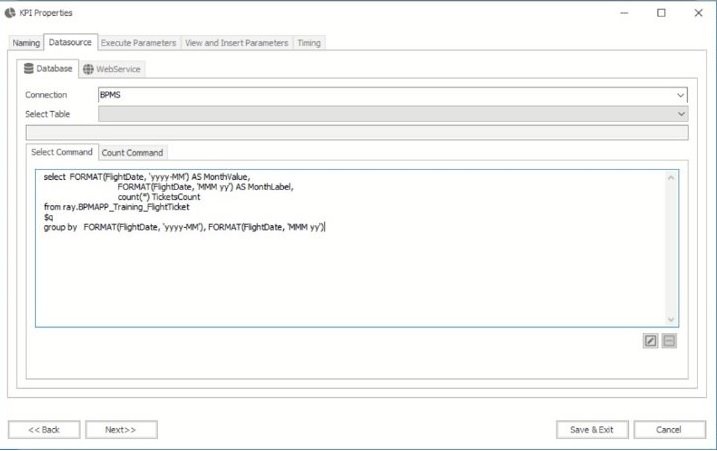
Task: Click the 'AS MonthLabel' line of query
Action: [205, 187]
